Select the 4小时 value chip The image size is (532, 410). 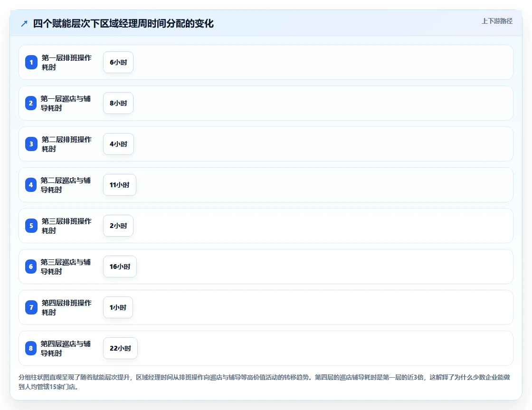[118, 144]
